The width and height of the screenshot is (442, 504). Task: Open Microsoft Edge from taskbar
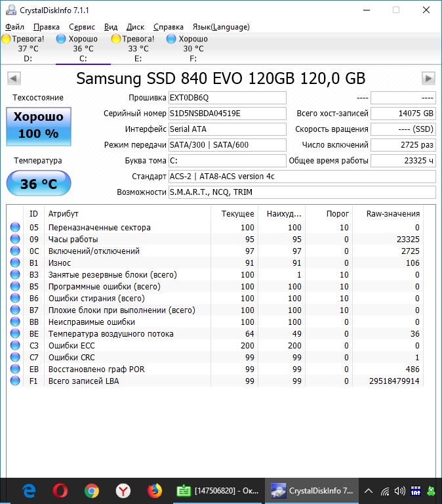coord(30,491)
